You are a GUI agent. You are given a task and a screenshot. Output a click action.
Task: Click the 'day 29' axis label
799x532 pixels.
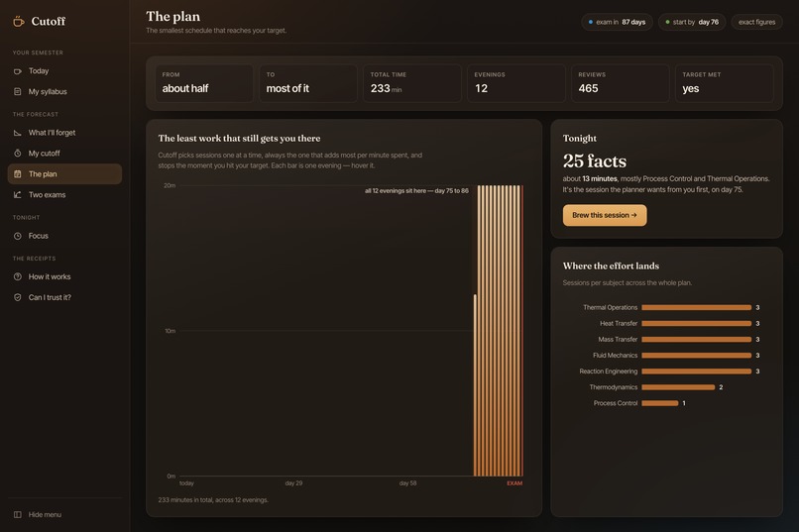coord(293,483)
